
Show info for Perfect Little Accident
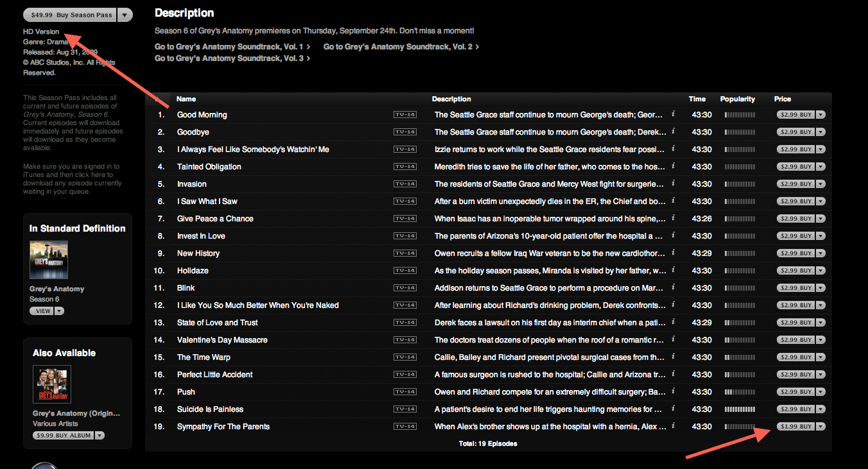click(673, 374)
